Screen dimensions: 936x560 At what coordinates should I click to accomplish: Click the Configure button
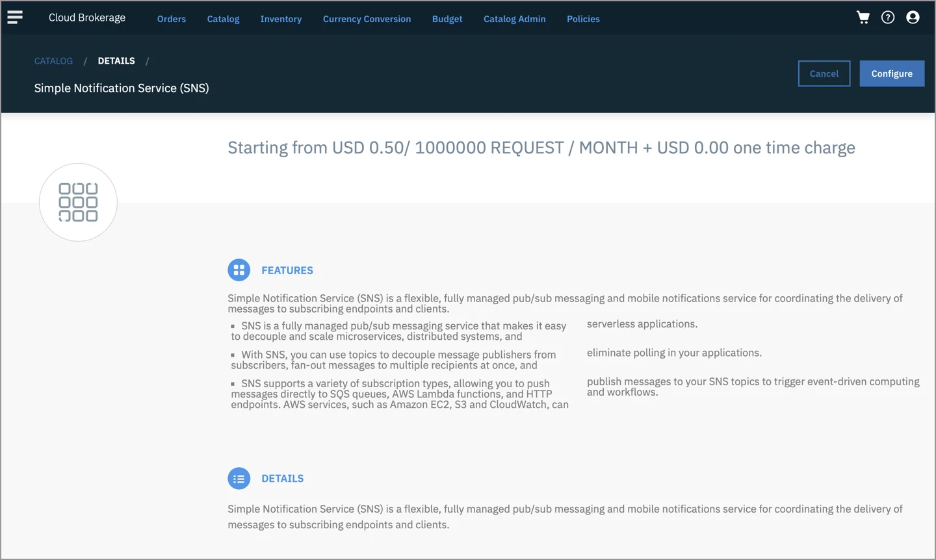pos(892,73)
